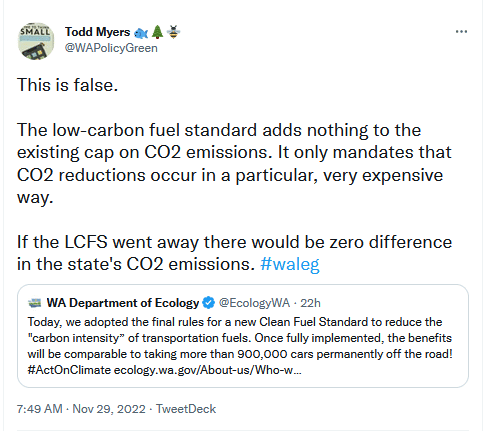
Task: Click the blue verified badge icon
Action: click(209, 303)
